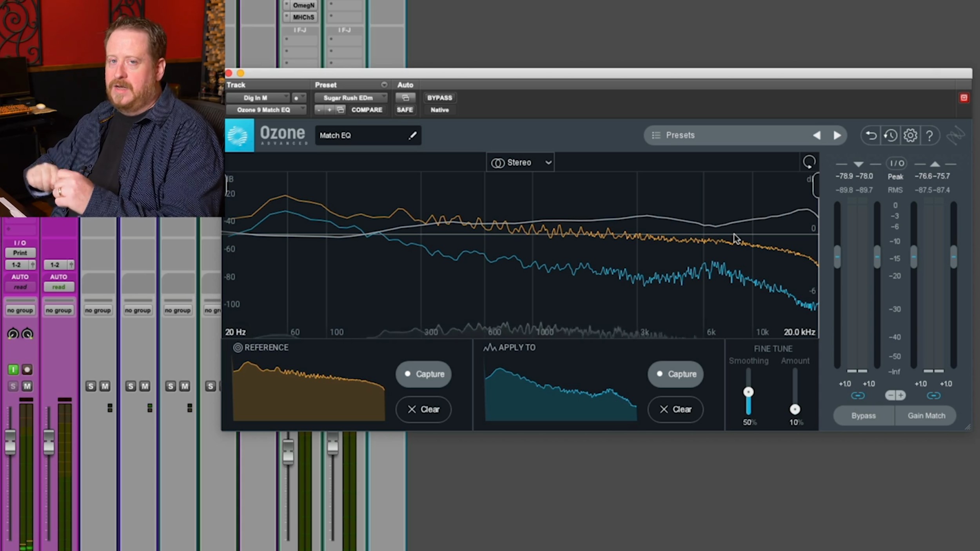980x551 pixels.
Task: Solo the Print track with S button
Action: click(13, 386)
